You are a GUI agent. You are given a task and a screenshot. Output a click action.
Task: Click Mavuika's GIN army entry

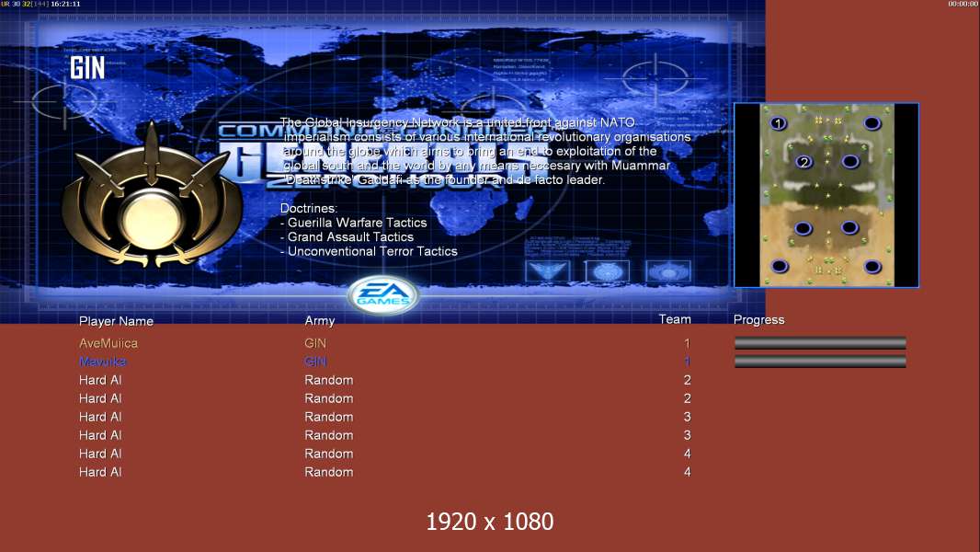coord(315,362)
